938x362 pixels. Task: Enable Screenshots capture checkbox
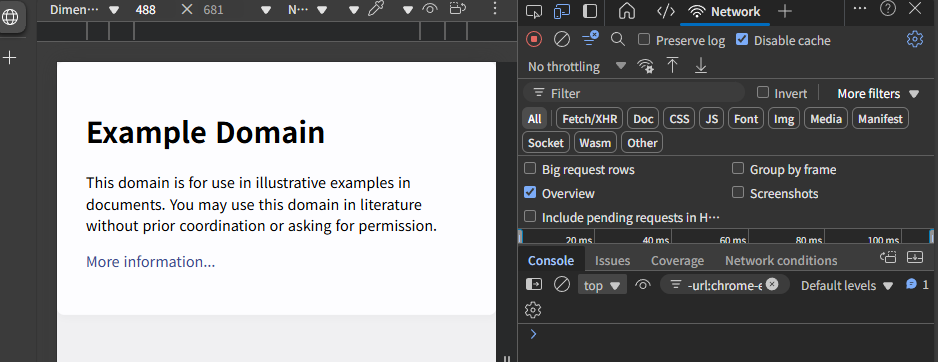point(738,193)
